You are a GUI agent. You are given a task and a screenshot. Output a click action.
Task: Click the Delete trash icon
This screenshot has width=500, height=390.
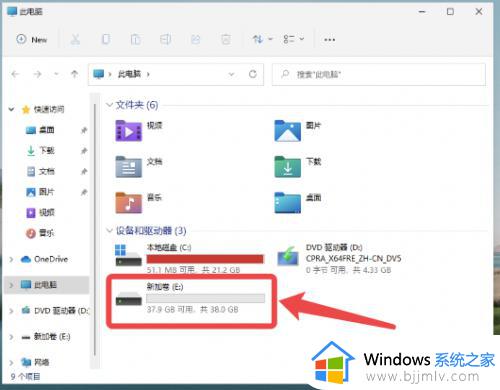226,39
